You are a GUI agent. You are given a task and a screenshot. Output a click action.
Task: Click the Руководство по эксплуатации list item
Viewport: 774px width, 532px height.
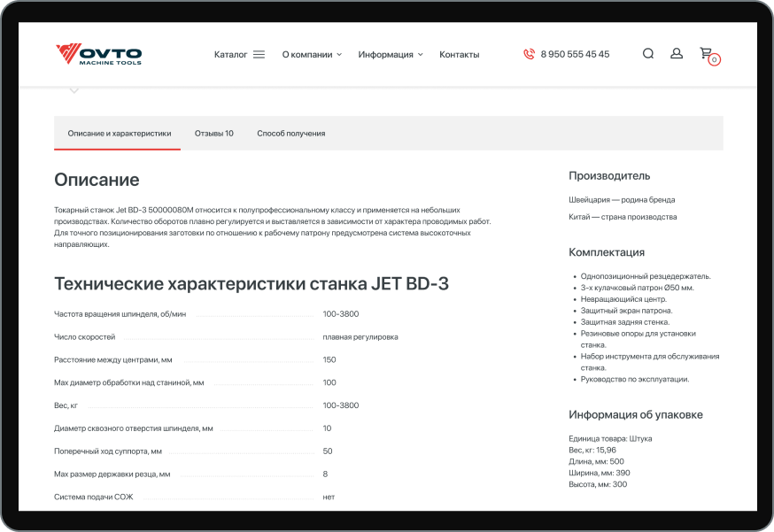point(635,379)
